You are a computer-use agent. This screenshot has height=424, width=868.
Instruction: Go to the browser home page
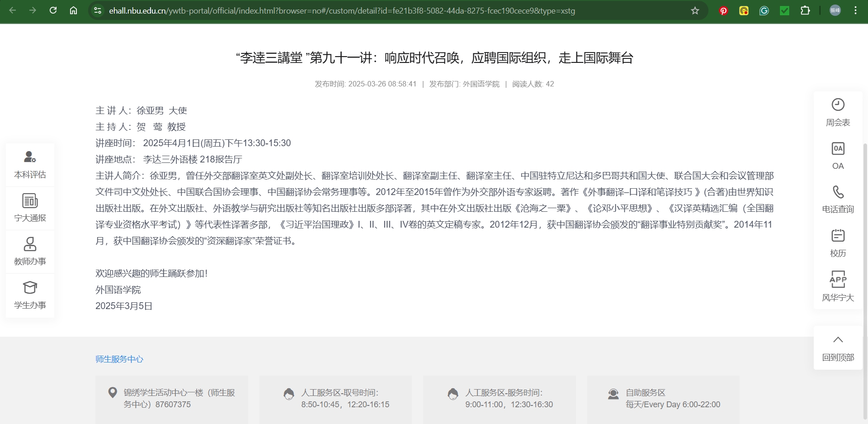click(73, 10)
